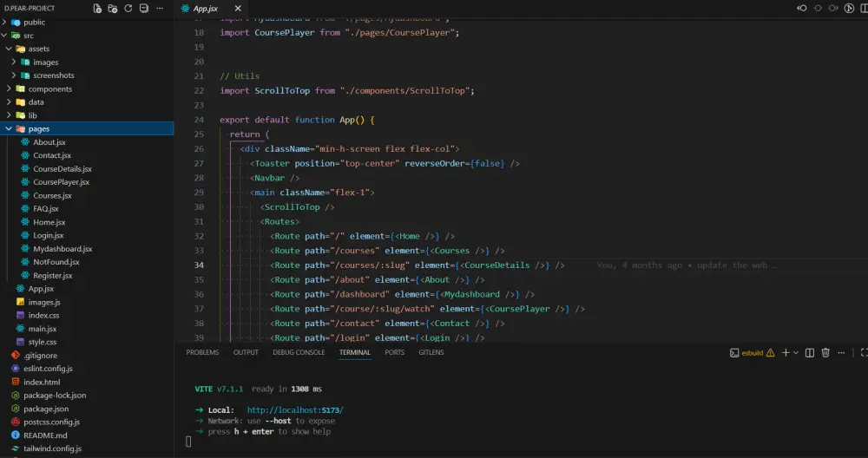Switch to the PROBLEMS panel tab
Viewport: 868px width, 458px height.
tap(202, 352)
